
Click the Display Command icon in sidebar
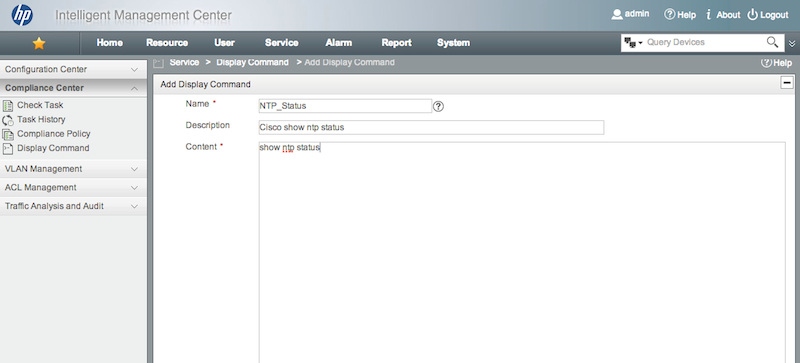point(8,149)
